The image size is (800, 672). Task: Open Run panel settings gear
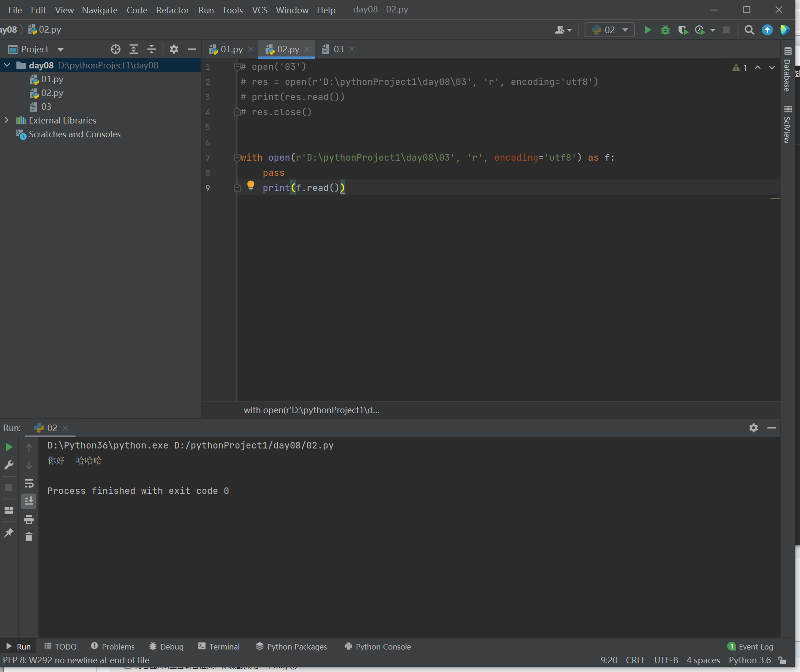point(753,428)
